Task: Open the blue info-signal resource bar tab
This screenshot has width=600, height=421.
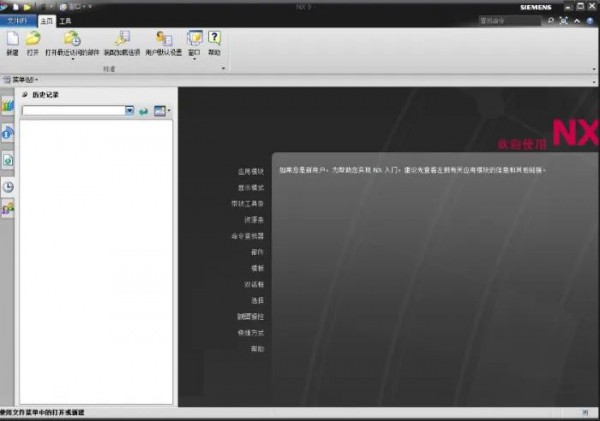Action: pos(8,133)
